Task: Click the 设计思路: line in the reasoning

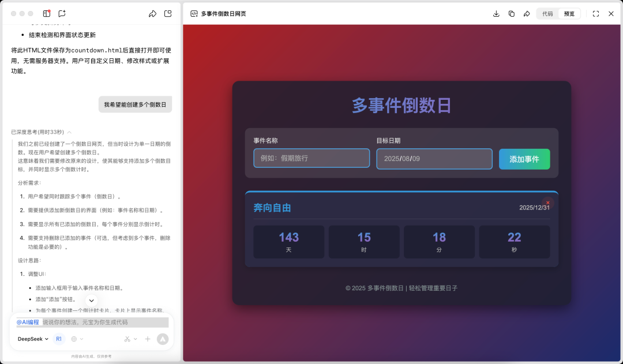Action: [x=29, y=260]
